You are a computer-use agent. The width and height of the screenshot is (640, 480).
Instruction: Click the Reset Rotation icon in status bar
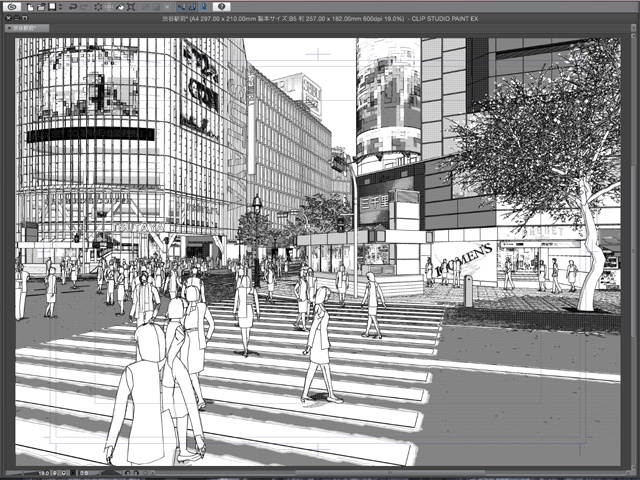[145, 473]
